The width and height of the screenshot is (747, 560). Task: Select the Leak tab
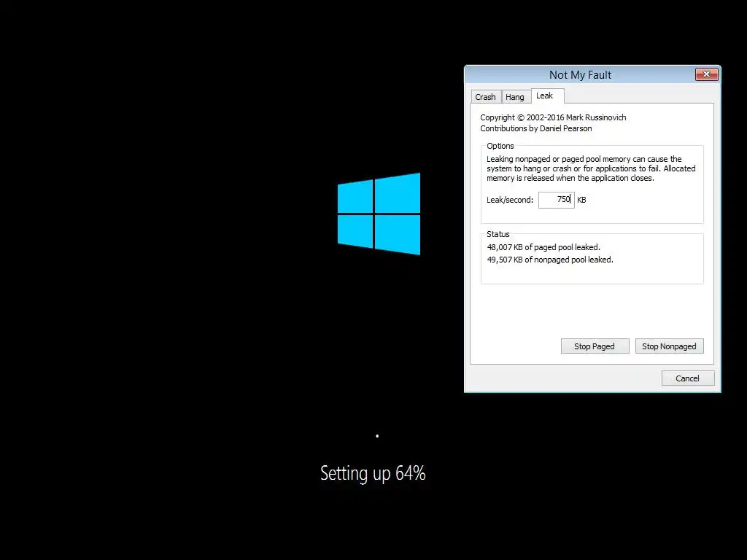tap(547, 96)
